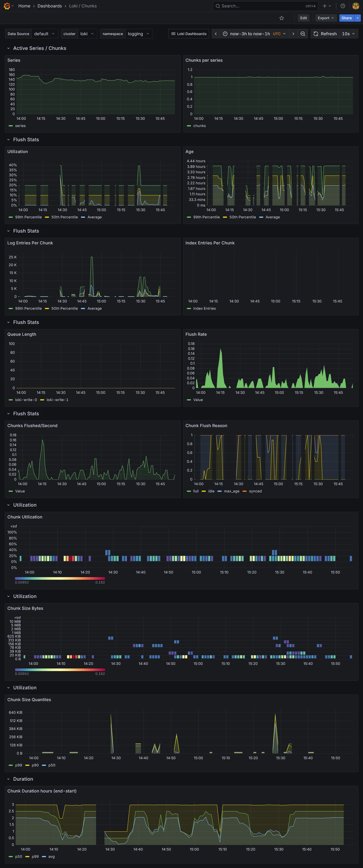
Task: Hide the idle series in Chunk Flush Reason
Action: pos(211,491)
